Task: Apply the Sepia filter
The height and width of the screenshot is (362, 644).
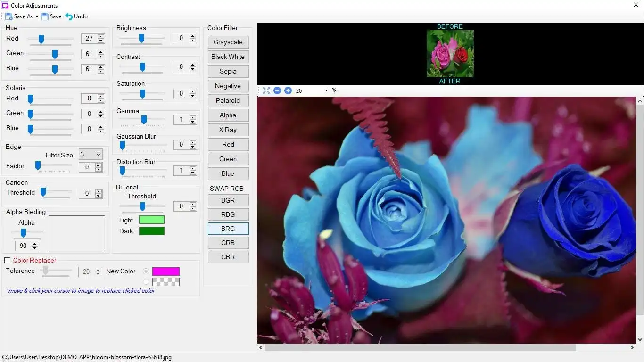Action: (x=228, y=71)
